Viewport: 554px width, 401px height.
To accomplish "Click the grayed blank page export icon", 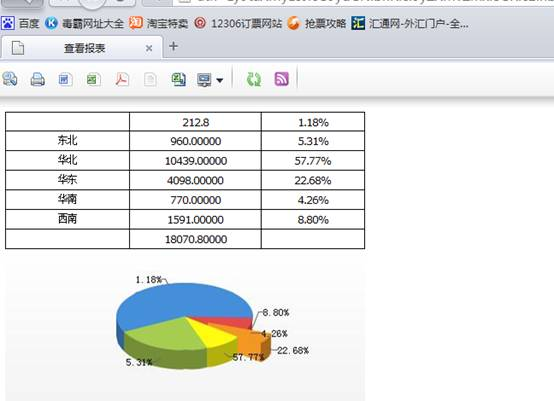I will pyautogui.click(x=150, y=79).
